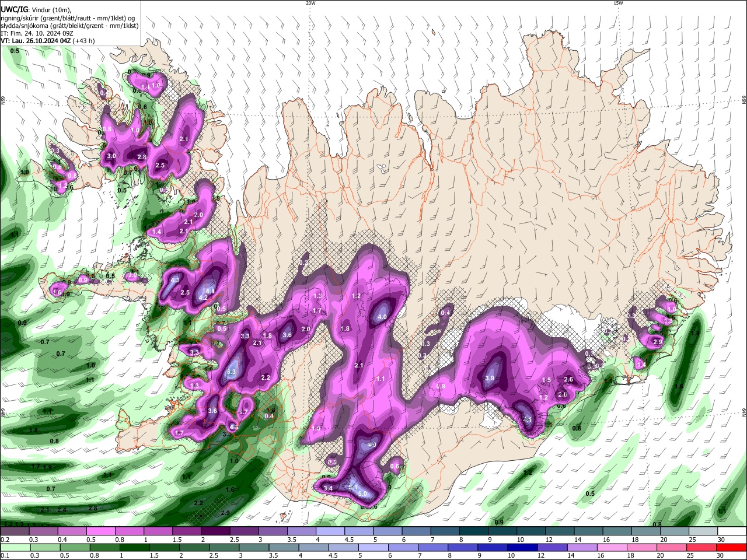
Task: Click the 'Vindur (10m)' header label
Action: pyautogui.click(x=51, y=9)
